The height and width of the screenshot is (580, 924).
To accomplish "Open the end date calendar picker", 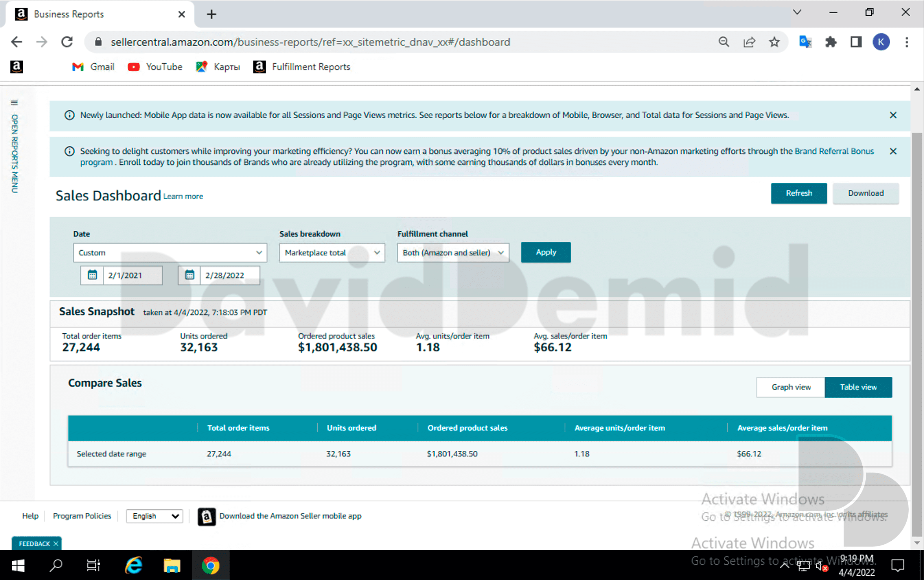I will click(x=189, y=275).
